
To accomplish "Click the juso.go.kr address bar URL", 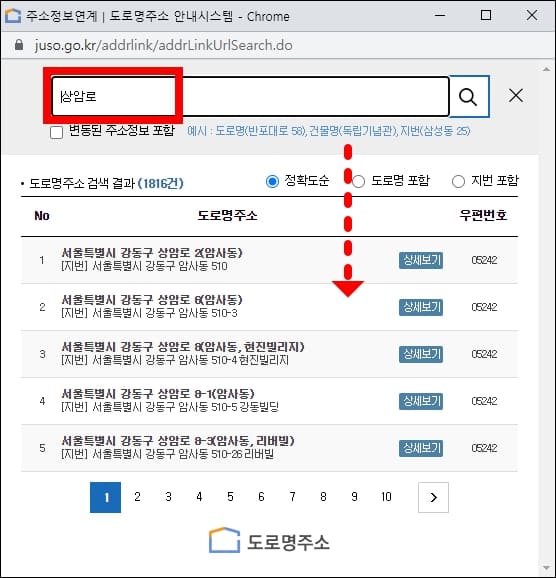I will [x=164, y=45].
